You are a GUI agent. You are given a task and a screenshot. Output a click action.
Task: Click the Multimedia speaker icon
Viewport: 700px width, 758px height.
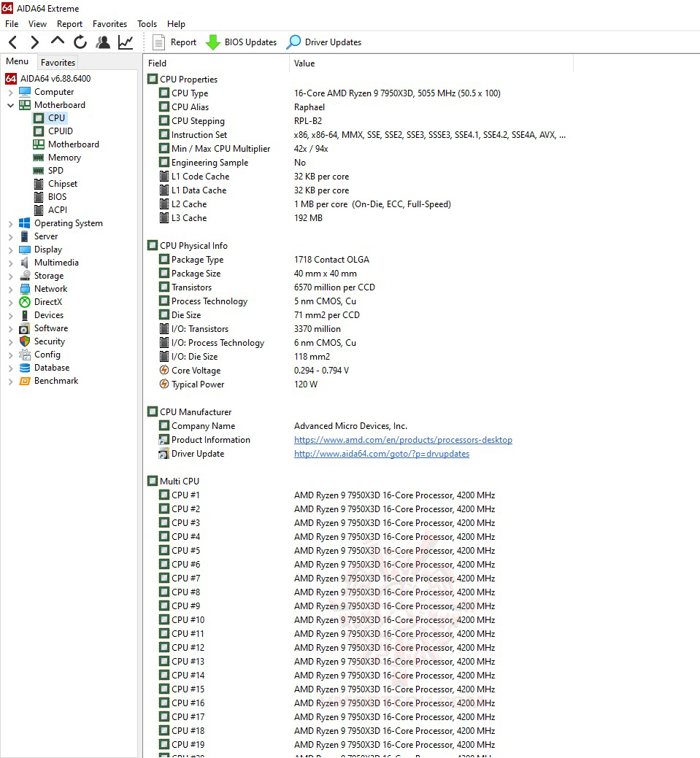click(x=25, y=263)
